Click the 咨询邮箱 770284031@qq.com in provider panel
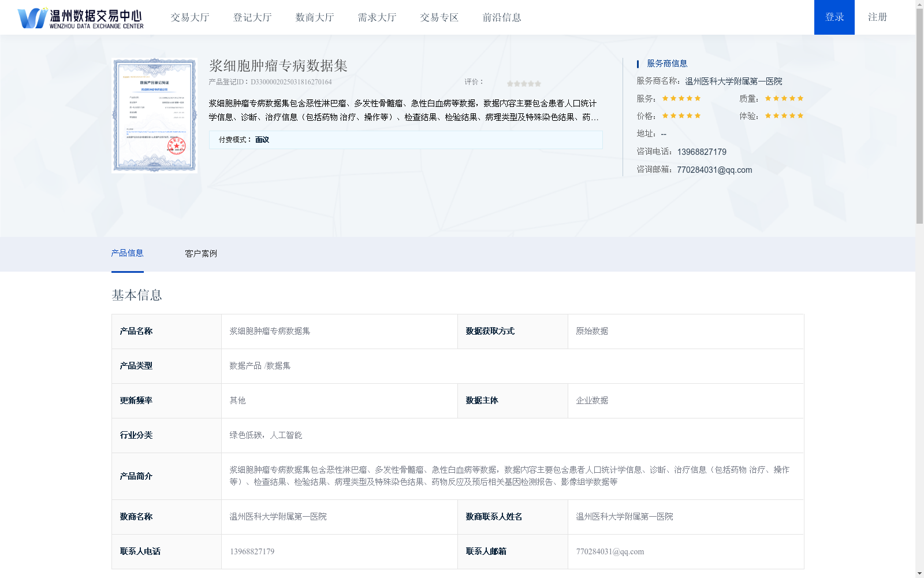This screenshot has width=924, height=578. coord(714,170)
